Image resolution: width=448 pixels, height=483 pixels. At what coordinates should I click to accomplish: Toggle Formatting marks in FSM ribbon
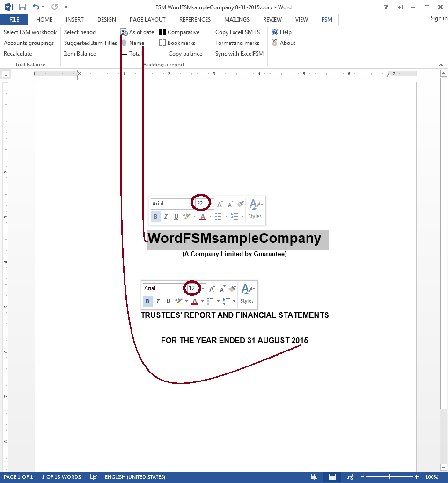[x=237, y=43]
